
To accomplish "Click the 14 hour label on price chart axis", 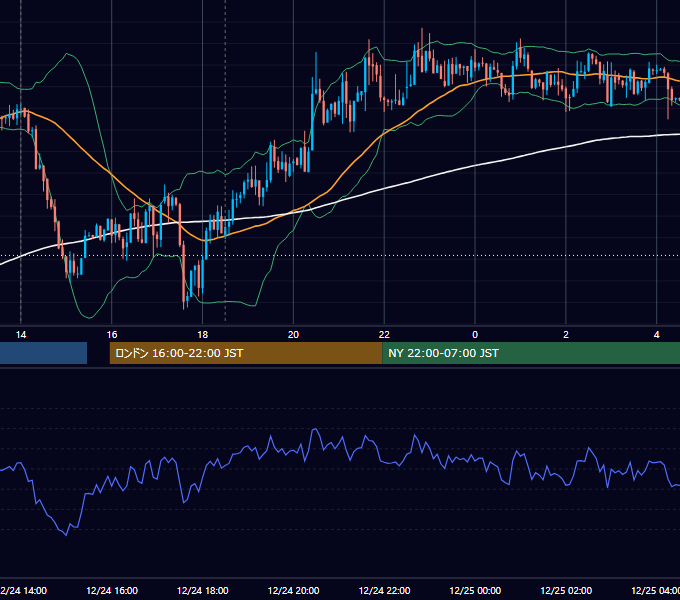I will coord(21,334).
